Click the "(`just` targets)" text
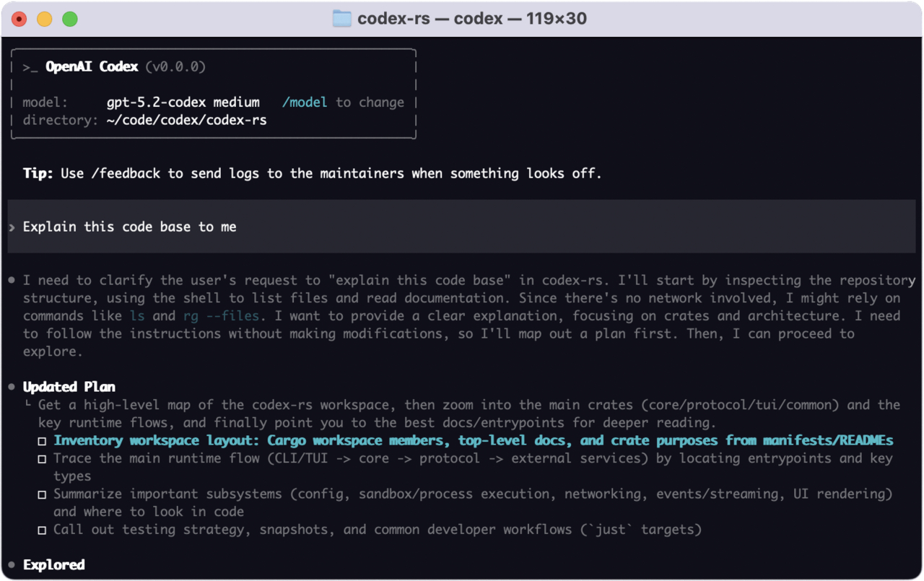 click(x=640, y=530)
